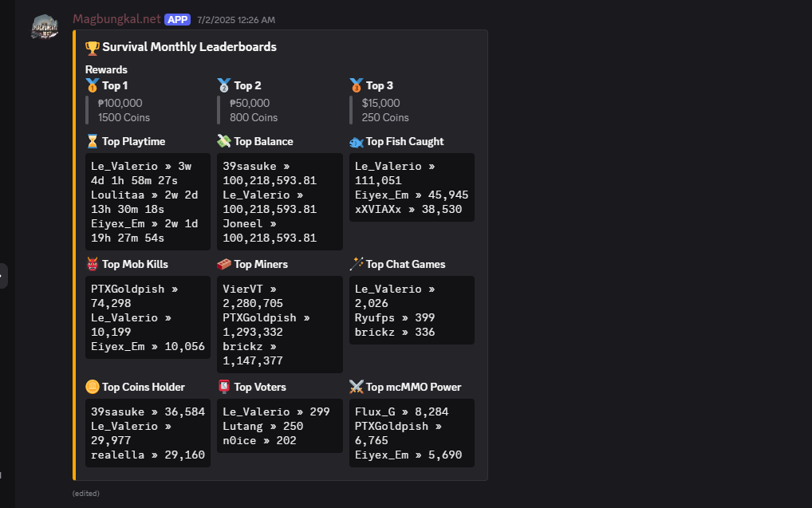Click the gold medal emoji for Top 1
The width and height of the screenshot is (812, 508).
pyautogui.click(x=93, y=85)
